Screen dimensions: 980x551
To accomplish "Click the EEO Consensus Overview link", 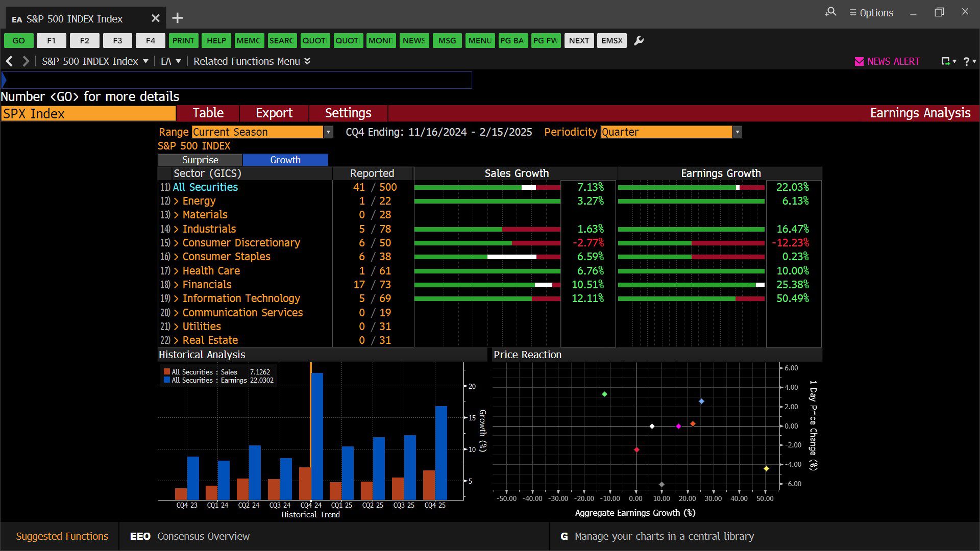I will (x=190, y=536).
